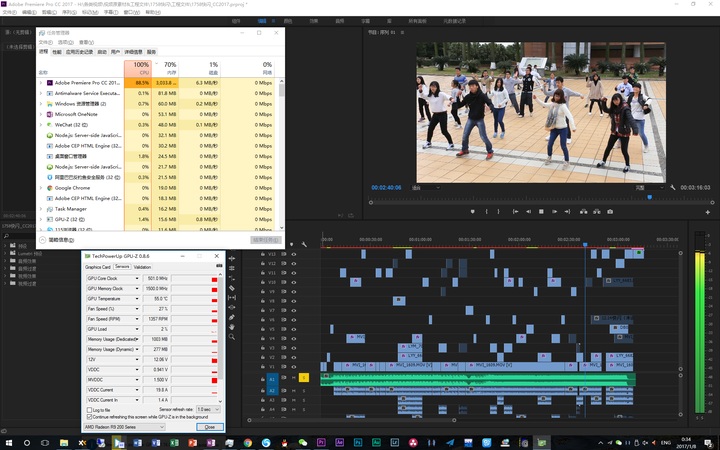Mute audio track A2

coord(294,391)
